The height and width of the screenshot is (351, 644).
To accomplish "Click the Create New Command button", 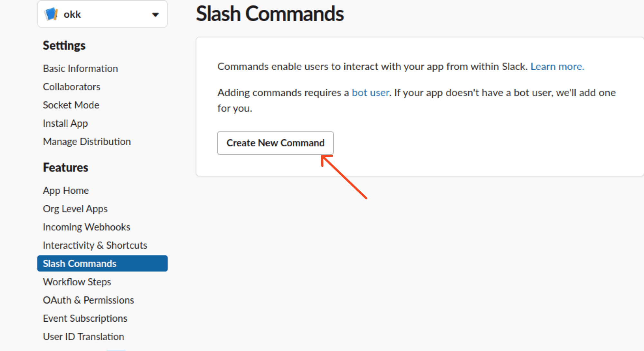I will click(x=275, y=143).
